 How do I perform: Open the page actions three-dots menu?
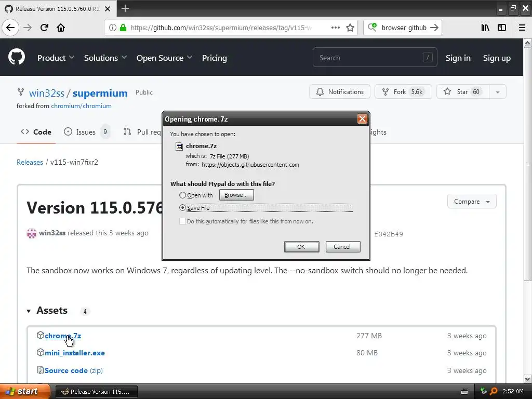click(335, 28)
